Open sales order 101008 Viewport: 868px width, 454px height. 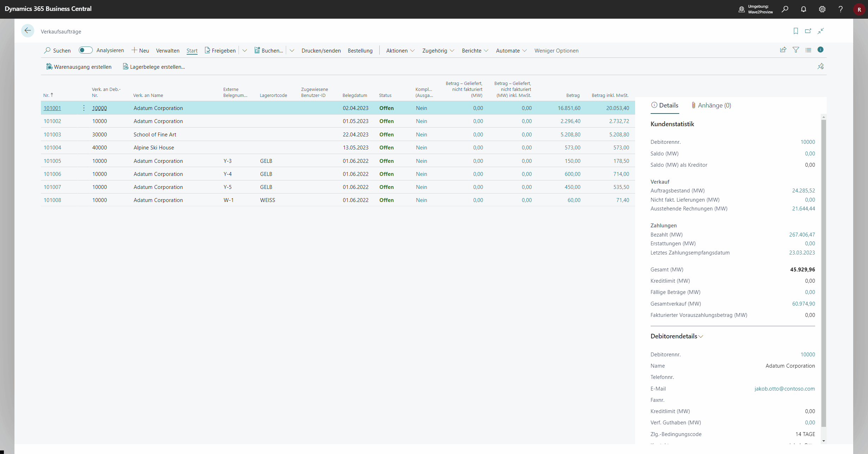[52, 200]
